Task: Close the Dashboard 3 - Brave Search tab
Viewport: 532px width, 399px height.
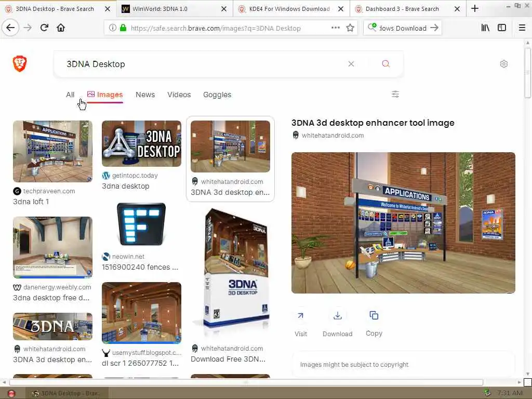Action: pos(457,9)
